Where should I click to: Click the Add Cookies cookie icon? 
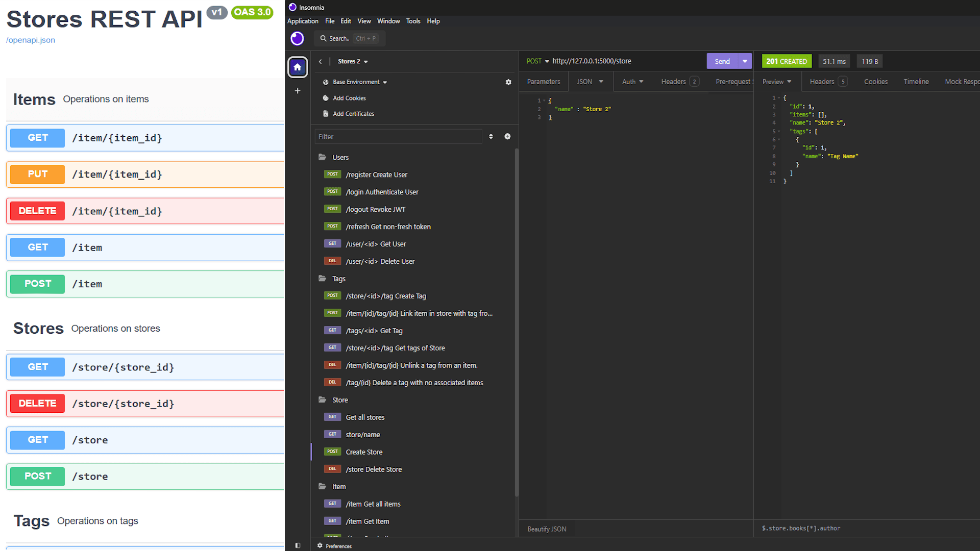(326, 98)
